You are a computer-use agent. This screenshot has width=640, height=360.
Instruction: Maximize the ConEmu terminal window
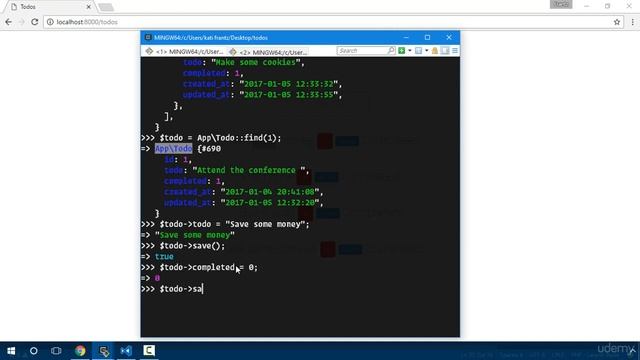pyautogui.click(x=427, y=37)
